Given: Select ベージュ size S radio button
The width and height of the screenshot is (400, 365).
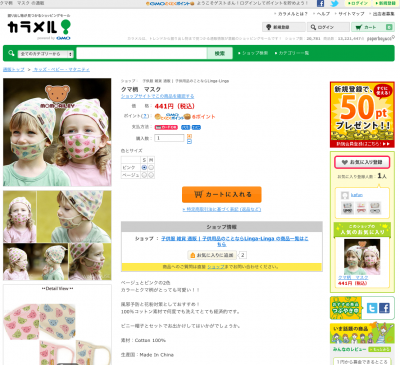Looking at the screenshot, I should 144,175.
